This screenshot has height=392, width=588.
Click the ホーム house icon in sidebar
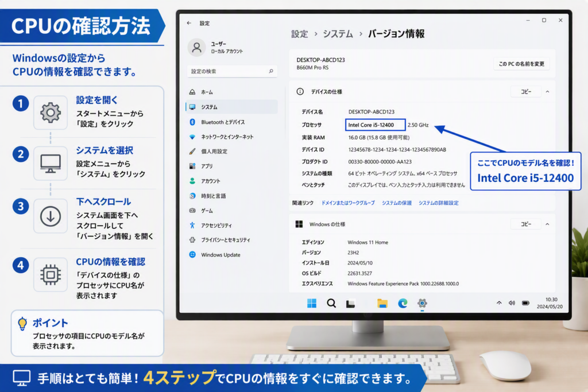[x=192, y=92]
